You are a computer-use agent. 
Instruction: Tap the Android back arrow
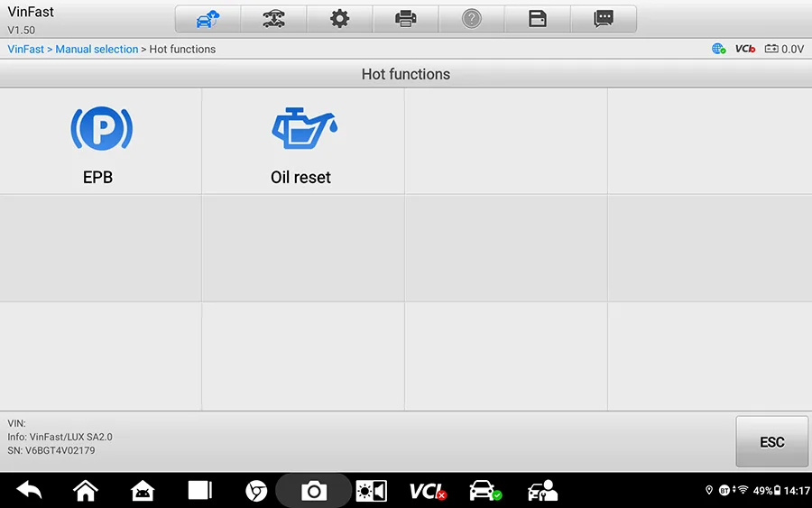click(29, 490)
